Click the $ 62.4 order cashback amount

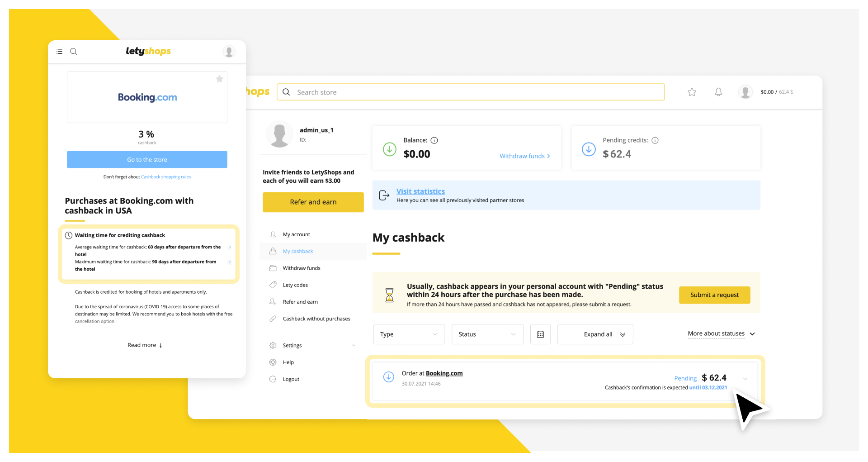point(714,378)
